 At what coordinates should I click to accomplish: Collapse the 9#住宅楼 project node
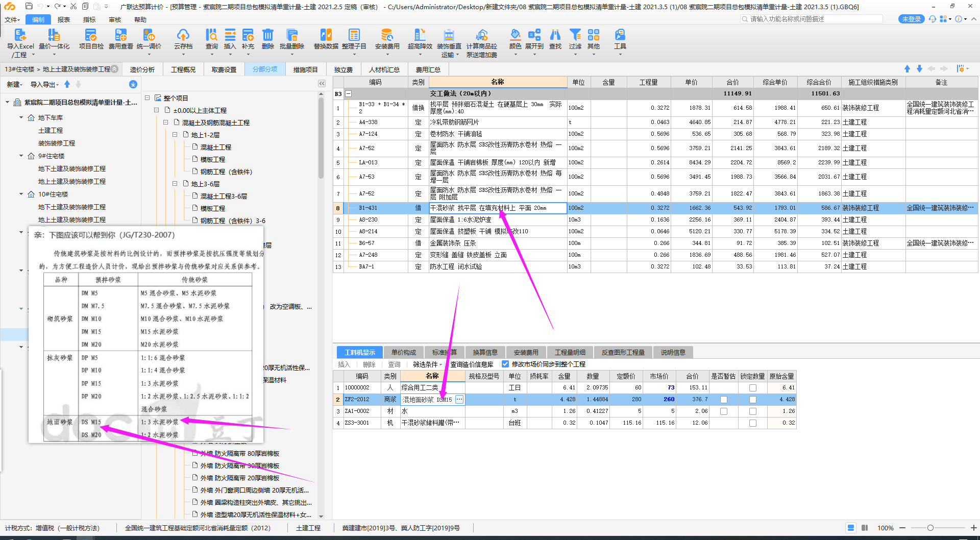tap(21, 156)
